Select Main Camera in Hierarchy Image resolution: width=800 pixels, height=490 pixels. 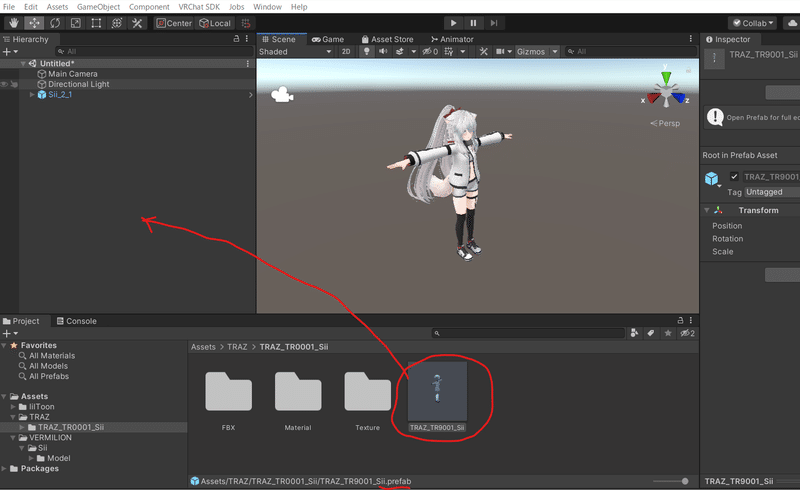pyautogui.click(x=72, y=74)
